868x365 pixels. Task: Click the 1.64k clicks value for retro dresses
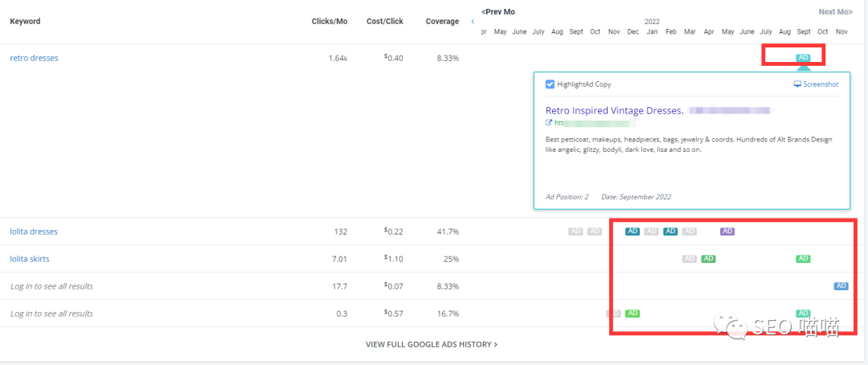tap(338, 58)
